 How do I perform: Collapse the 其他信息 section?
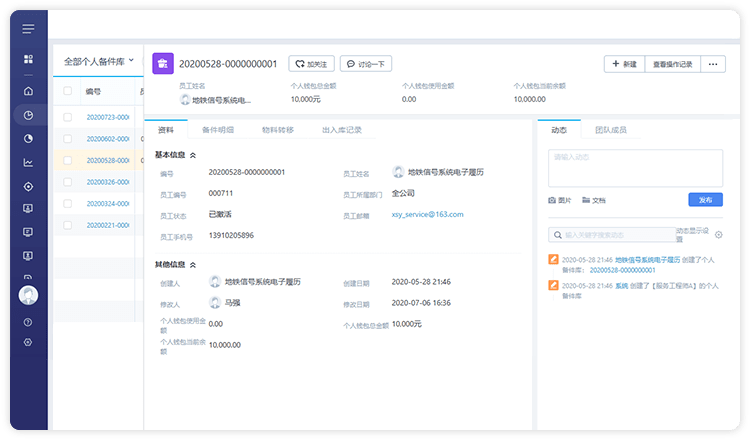pos(193,265)
